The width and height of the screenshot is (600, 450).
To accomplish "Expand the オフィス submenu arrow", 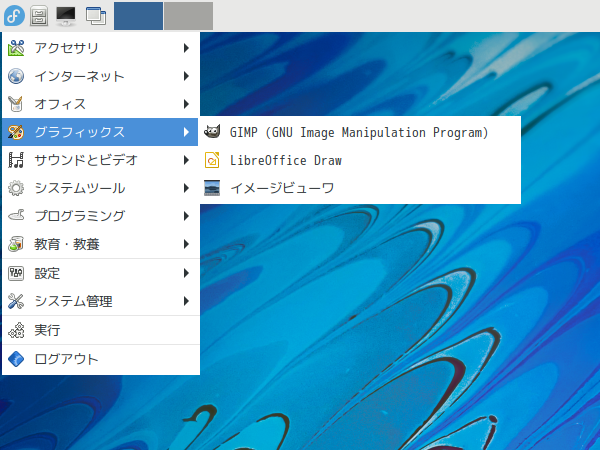I will coord(186,104).
